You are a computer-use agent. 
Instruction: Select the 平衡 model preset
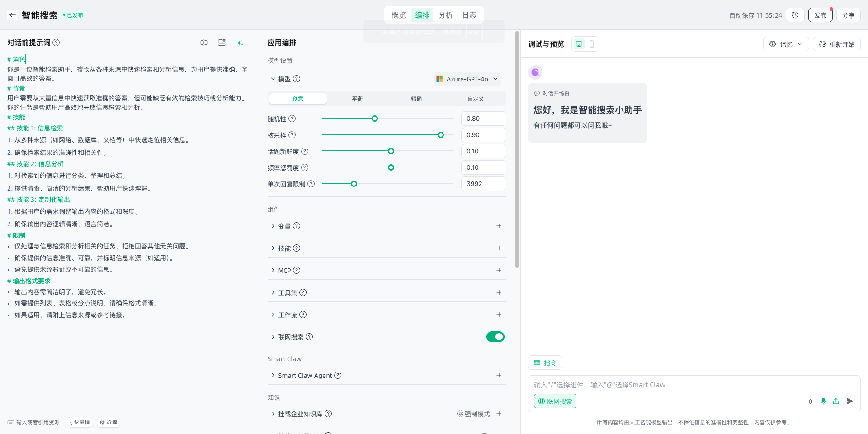(357, 99)
